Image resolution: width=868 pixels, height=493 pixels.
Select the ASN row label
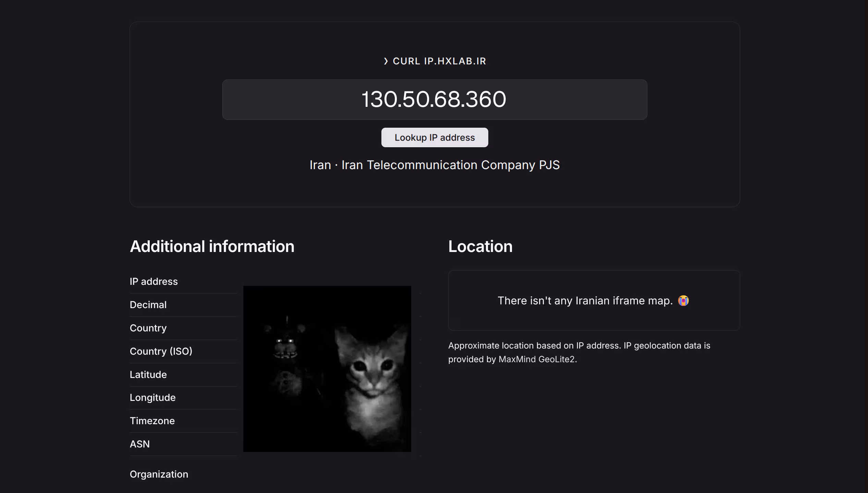[140, 444]
